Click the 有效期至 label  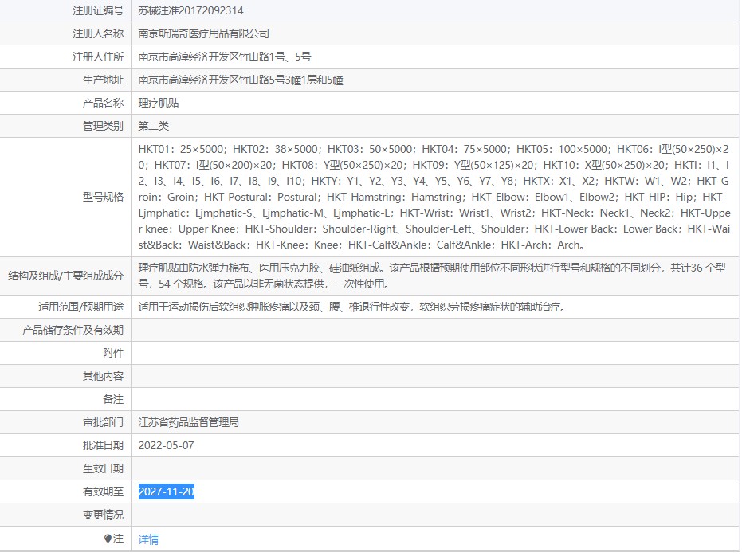tap(103, 492)
